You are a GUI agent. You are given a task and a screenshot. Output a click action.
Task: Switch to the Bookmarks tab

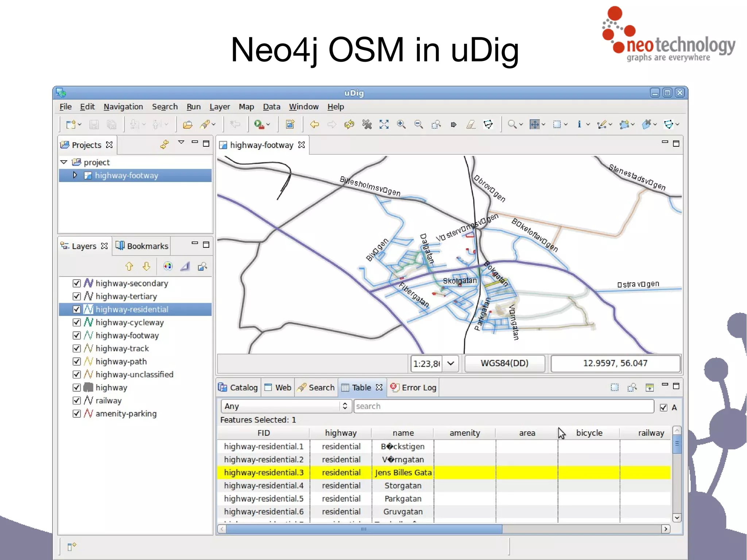point(142,246)
